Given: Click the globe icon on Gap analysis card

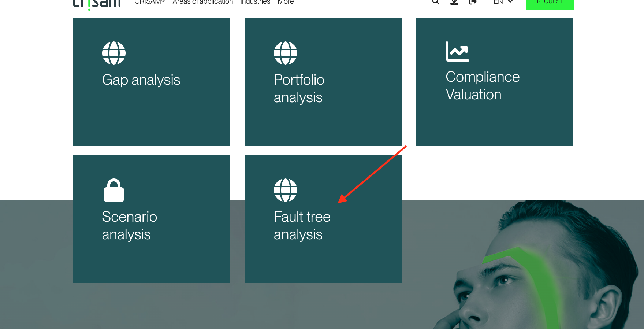Looking at the screenshot, I should point(114,53).
